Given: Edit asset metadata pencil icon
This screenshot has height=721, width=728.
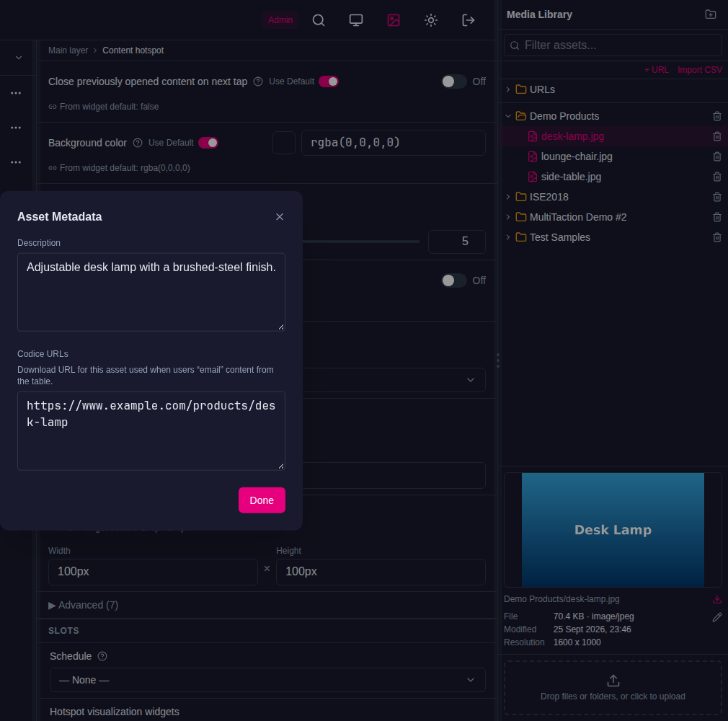Looking at the screenshot, I should (x=717, y=617).
